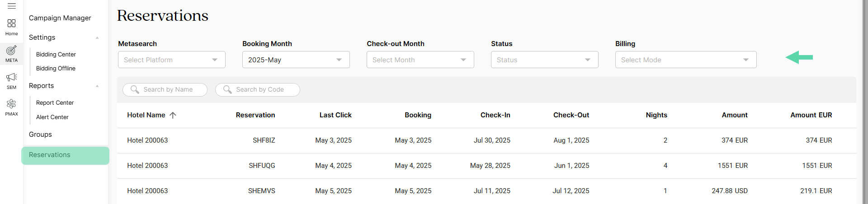Image resolution: width=868 pixels, height=204 pixels.
Task: Click the green arrow pointer icon
Action: (x=799, y=57)
